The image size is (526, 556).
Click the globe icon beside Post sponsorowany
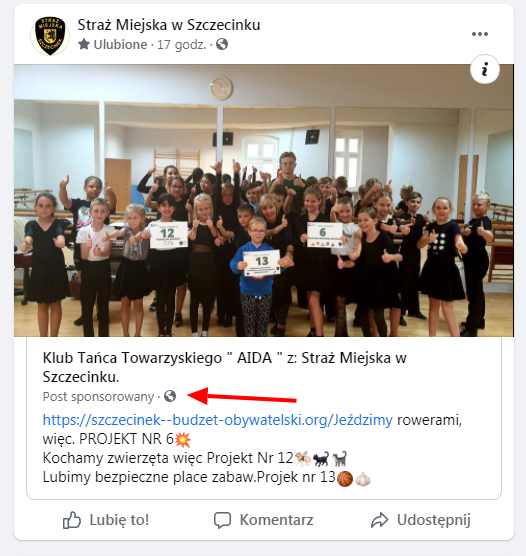point(170,396)
